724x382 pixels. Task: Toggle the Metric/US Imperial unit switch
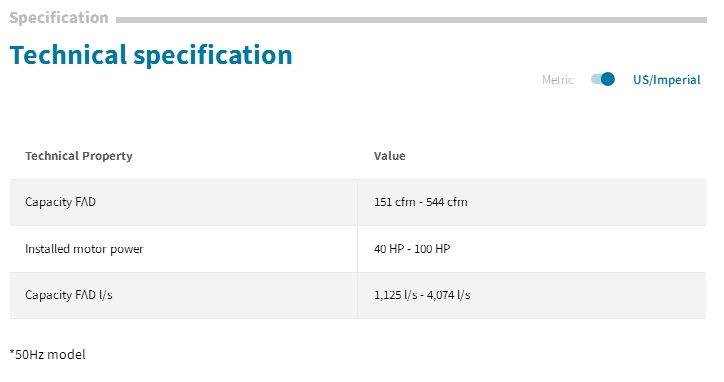click(603, 79)
